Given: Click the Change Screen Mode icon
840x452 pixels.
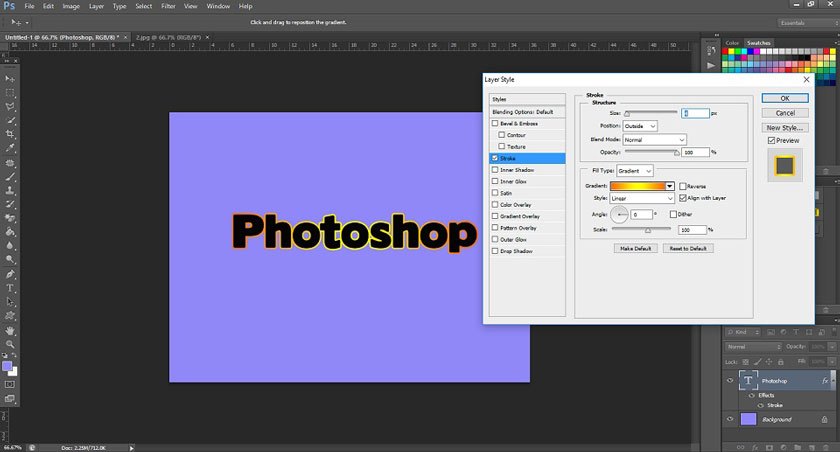Looking at the screenshot, I should pos(10,398).
